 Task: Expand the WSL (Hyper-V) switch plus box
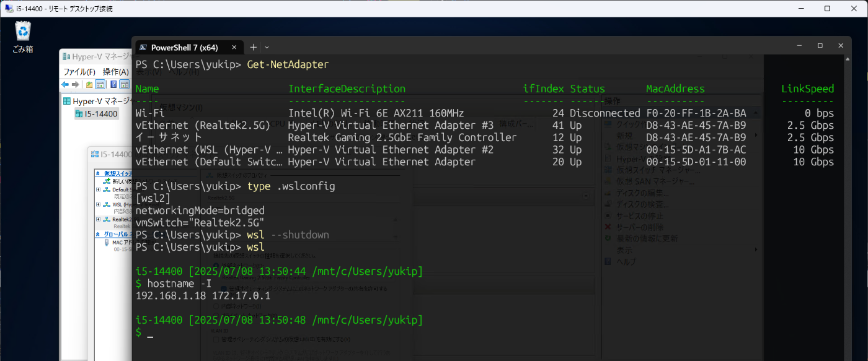pos(98,204)
